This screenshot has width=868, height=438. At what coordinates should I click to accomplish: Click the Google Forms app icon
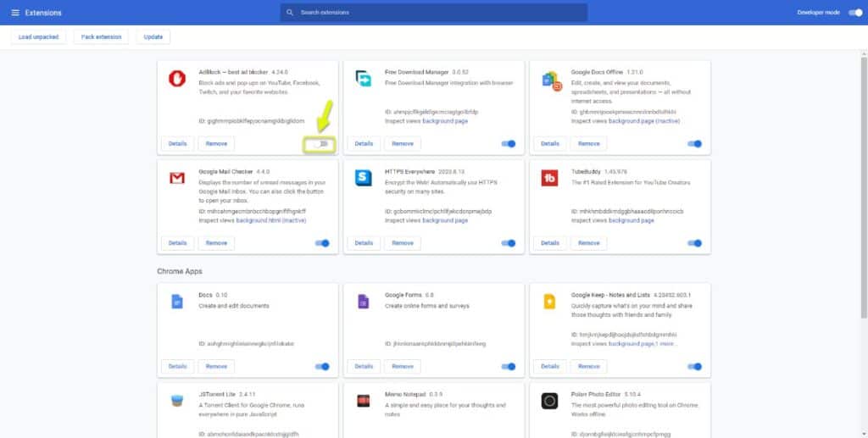[x=363, y=302]
